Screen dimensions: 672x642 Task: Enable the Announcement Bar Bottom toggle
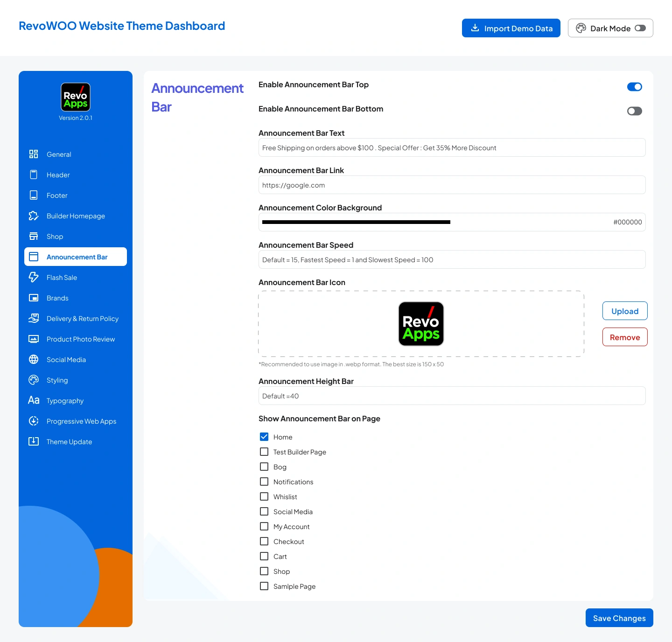[635, 111]
